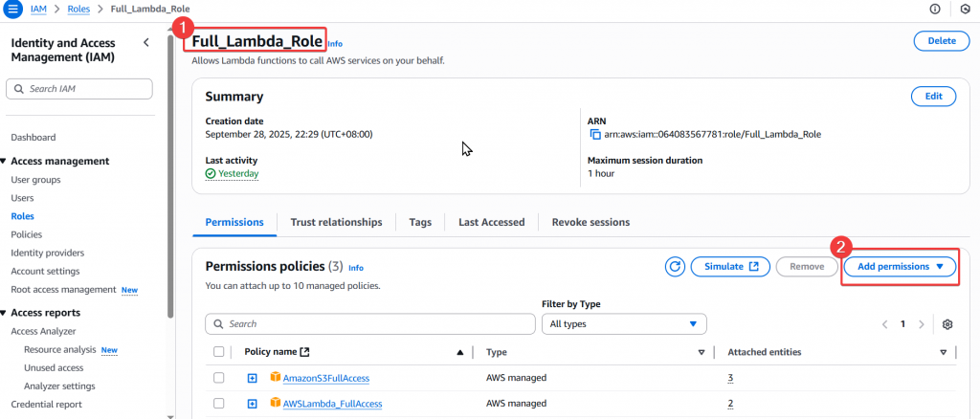Open Policies in the sidebar
This screenshot has width=980, height=419.
point(26,234)
